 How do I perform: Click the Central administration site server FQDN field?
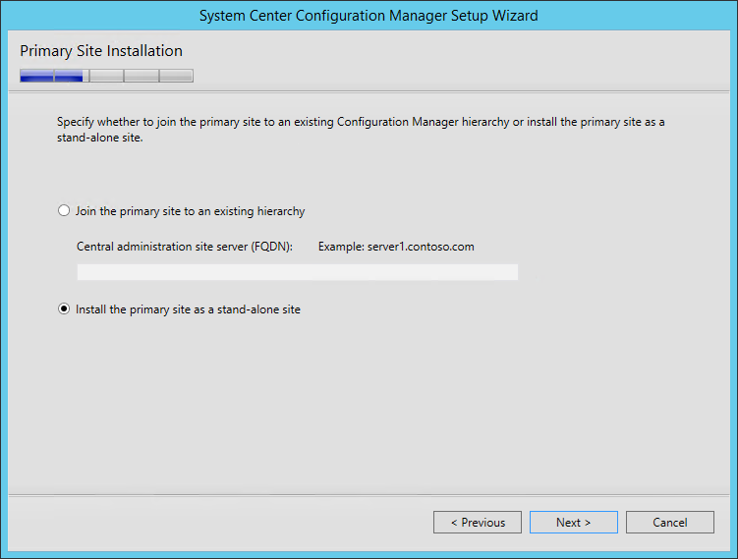pyautogui.click(x=298, y=272)
